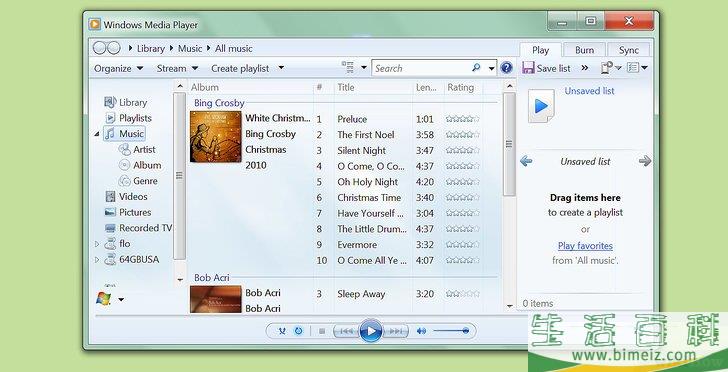This screenshot has width=728, height=372.
Task: Click the Save list button text
Action: click(553, 68)
